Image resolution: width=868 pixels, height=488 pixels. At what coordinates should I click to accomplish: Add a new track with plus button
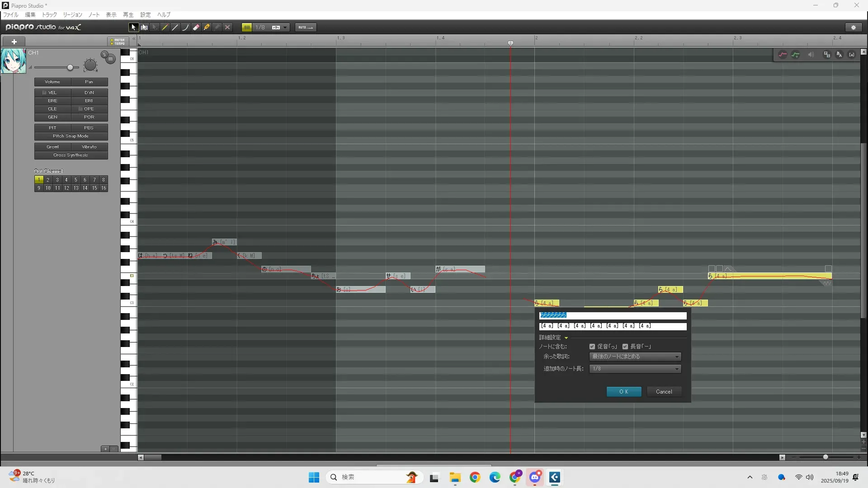pos(14,42)
